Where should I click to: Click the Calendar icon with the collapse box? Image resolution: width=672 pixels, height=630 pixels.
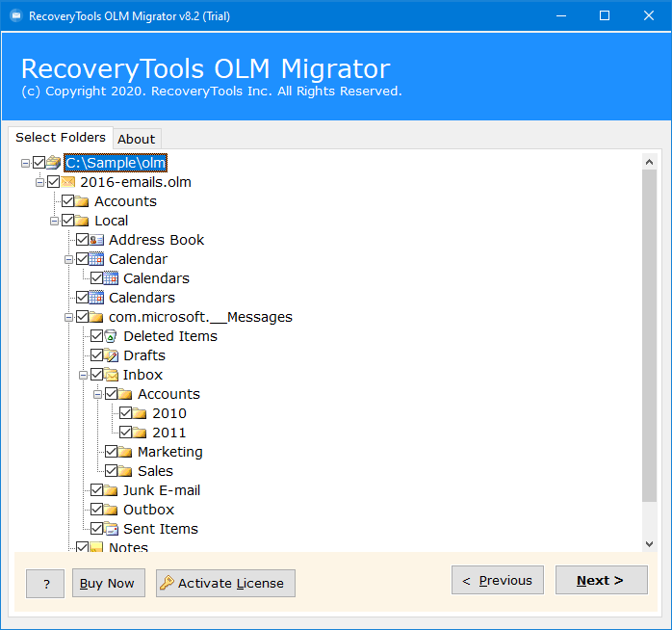[96, 259]
